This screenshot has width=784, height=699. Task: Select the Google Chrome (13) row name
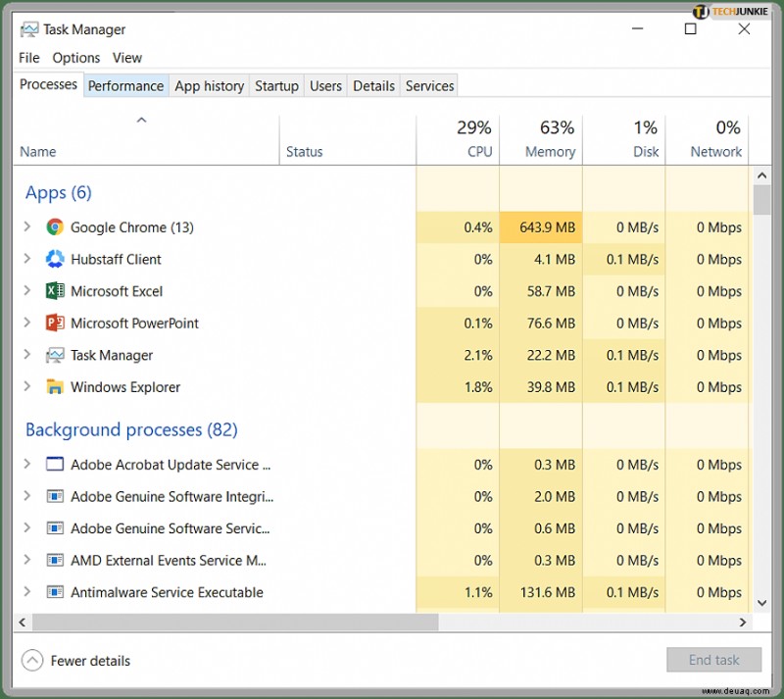pos(132,227)
